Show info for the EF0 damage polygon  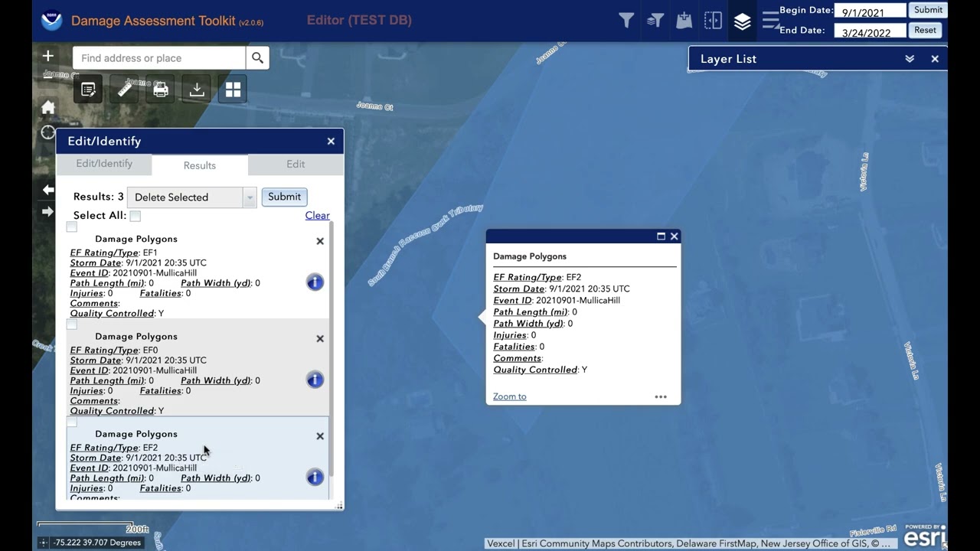pyautogui.click(x=315, y=380)
